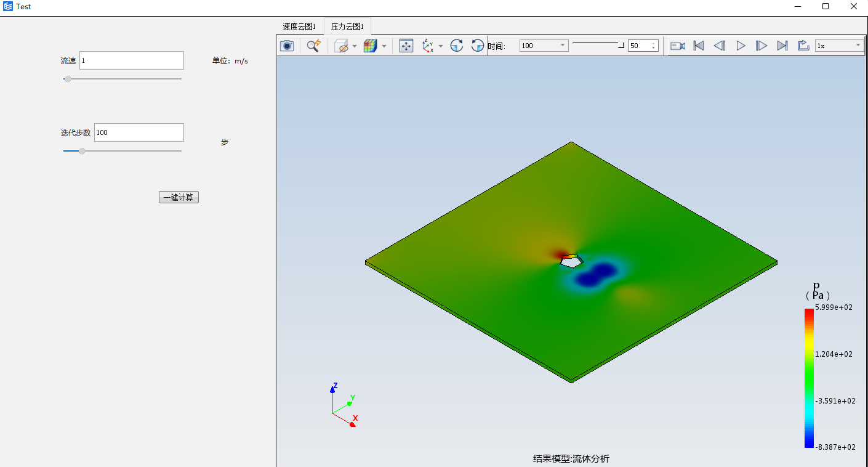Viewport: 868px width, 467px height.
Task: Open the time dropdown showing 100
Action: point(544,46)
